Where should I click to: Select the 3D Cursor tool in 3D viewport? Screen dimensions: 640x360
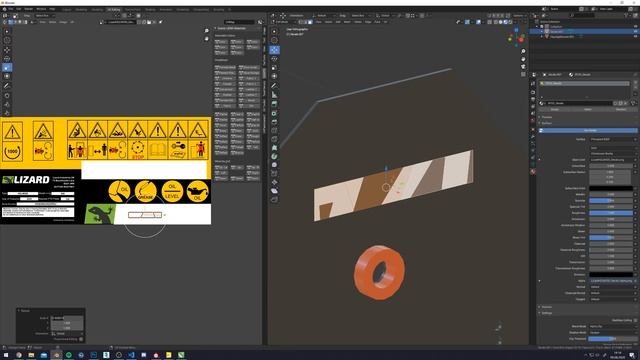274,40
